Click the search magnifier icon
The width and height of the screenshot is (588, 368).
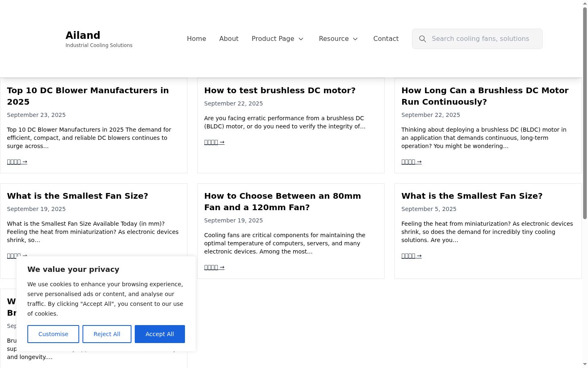pos(423,39)
